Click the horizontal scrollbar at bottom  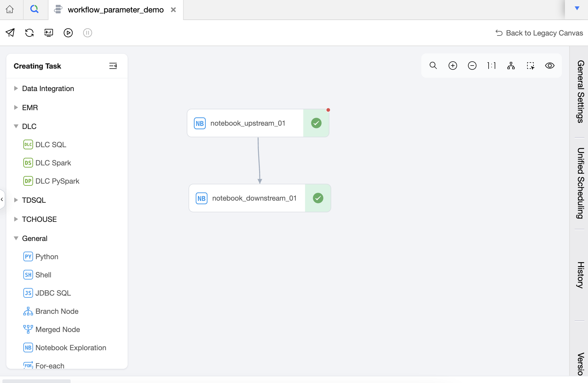[36, 381]
